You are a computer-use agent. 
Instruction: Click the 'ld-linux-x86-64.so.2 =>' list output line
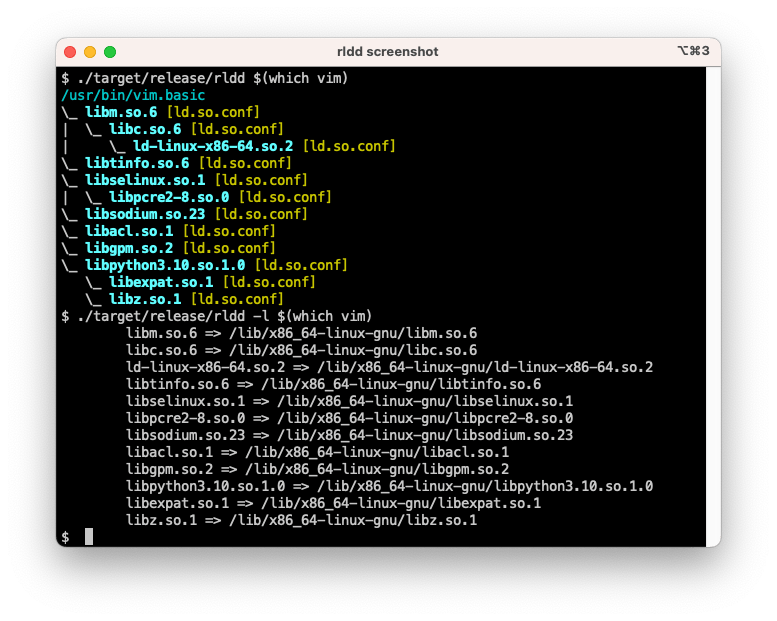(x=389, y=367)
